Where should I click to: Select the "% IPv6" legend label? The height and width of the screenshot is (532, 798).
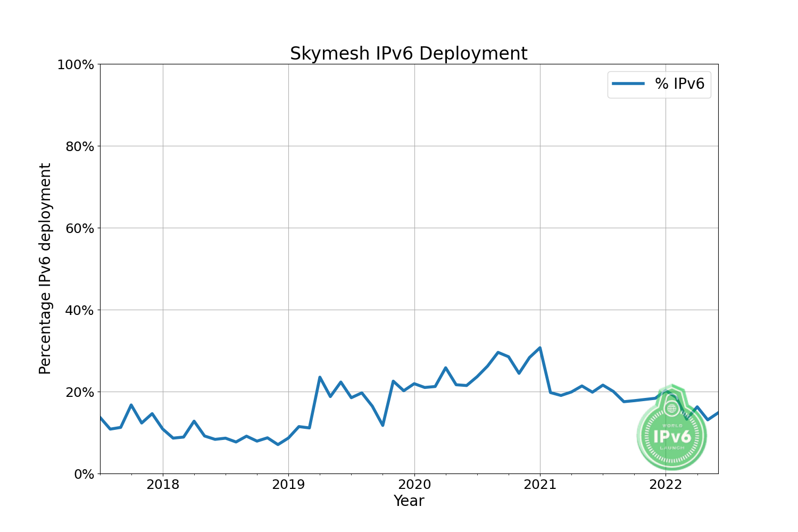coord(679,84)
